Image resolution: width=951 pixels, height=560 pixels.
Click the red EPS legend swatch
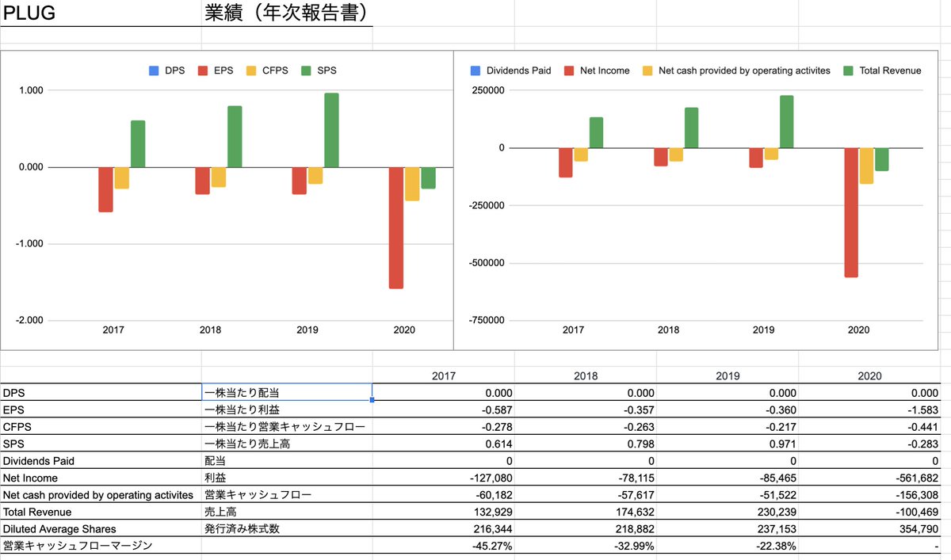(x=204, y=70)
